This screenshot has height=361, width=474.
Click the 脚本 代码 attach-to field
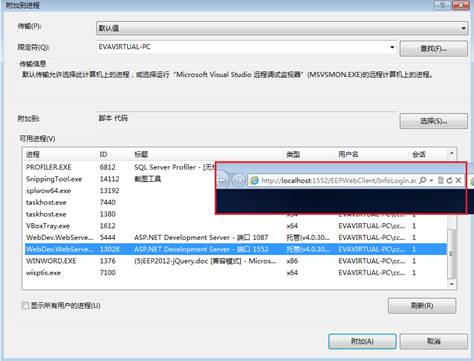(247, 119)
